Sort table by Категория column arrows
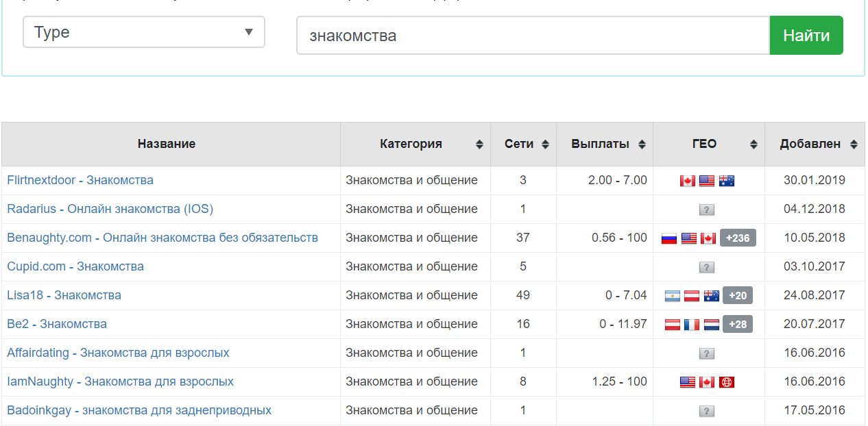This screenshot has width=868, height=426. (x=479, y=145)
